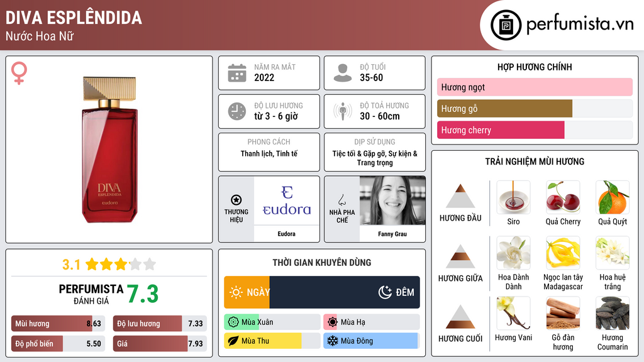The height and width of the screenshot is (362, 644).
Task: Click the Tiệc tối & Gặp gỡ occasion text
Action: [375, 158]
